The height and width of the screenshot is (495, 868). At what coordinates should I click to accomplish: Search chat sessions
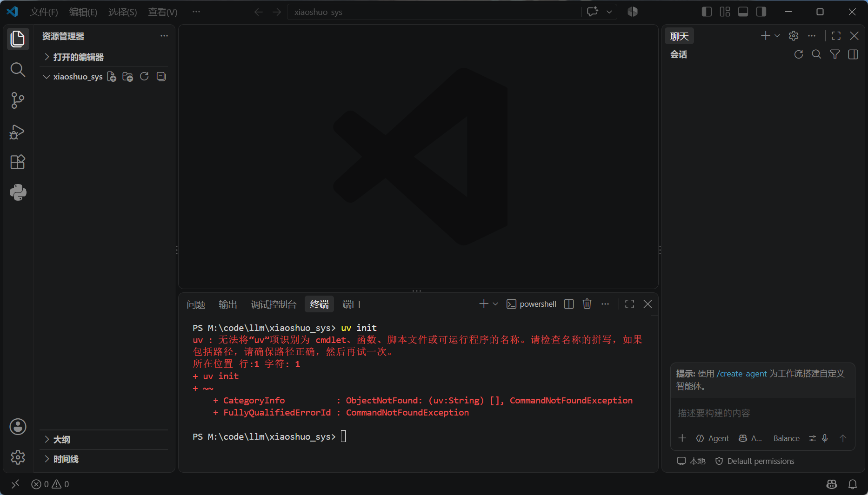pyautogui.click(x=816, y=54)
